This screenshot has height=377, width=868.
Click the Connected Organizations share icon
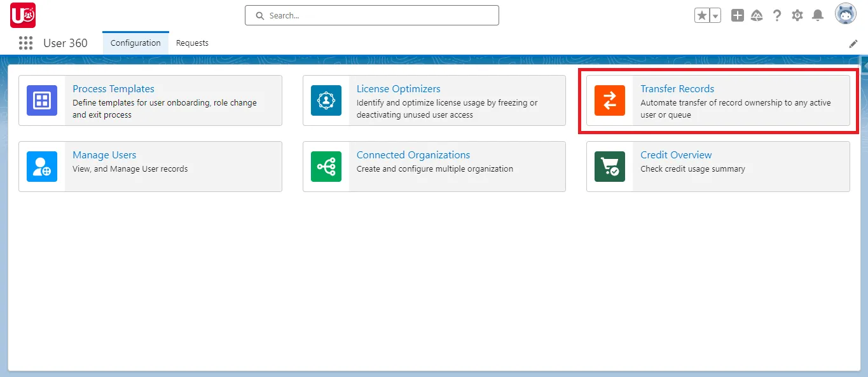coord(326,167)
